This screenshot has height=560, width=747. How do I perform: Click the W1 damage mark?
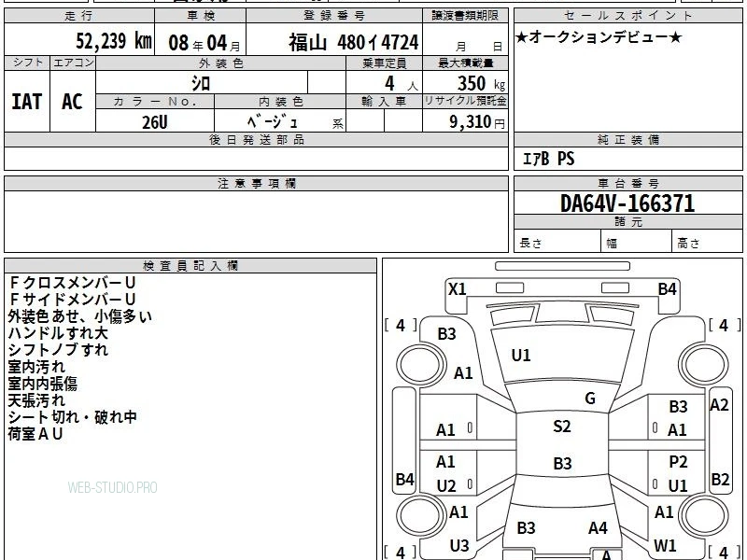coord(665,546)
